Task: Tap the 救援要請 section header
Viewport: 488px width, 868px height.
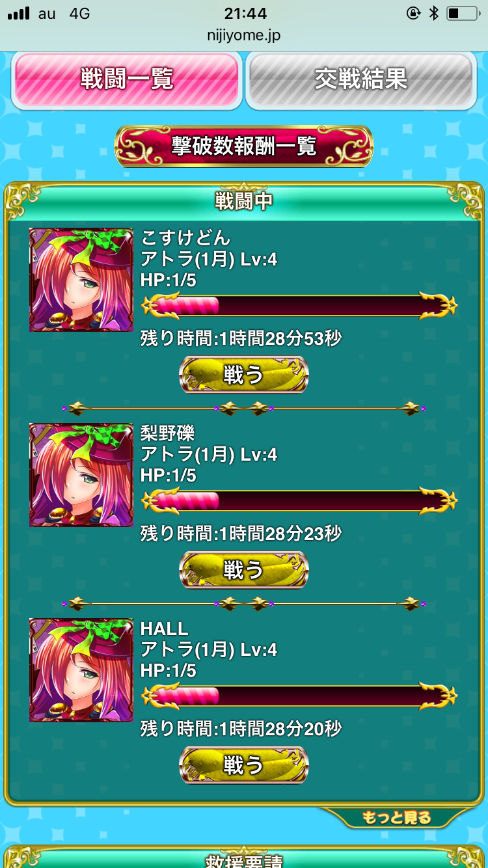Action: [x=244, y=859]
